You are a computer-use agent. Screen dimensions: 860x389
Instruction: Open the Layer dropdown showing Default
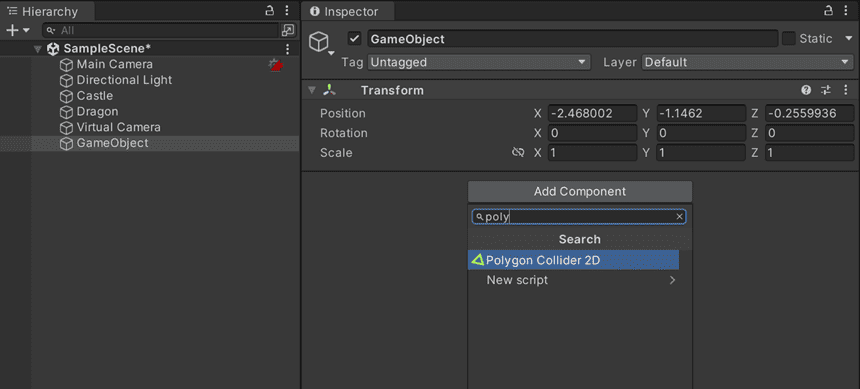point(748,63)
